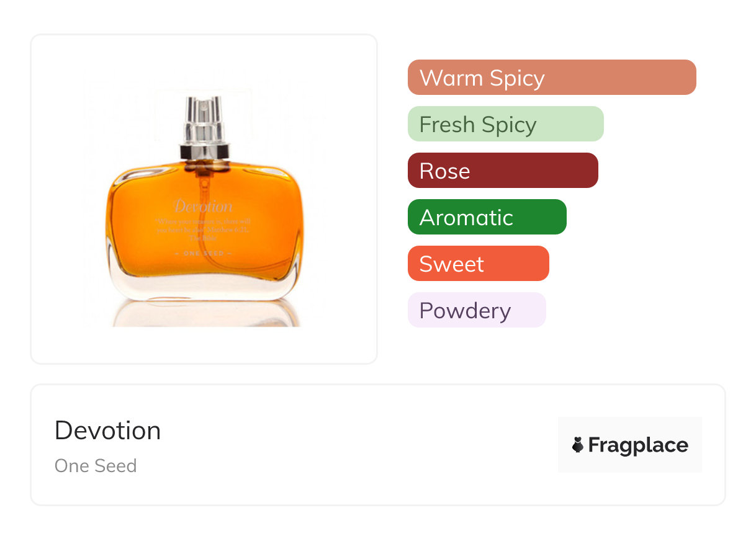Click the bottle reflection below the perfume
The image size is (756, 536).
(x=205, y=314)
